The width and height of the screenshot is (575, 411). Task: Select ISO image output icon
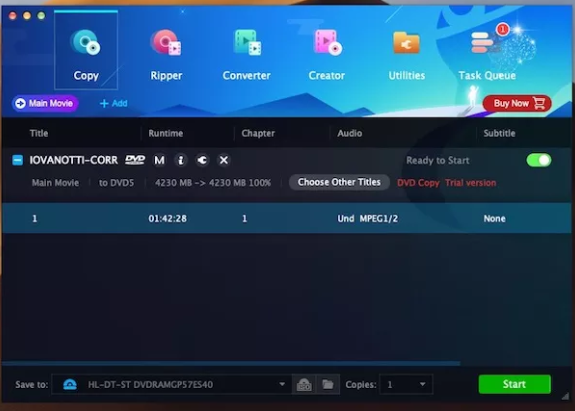pyautogui.click(x=304, y=385)
